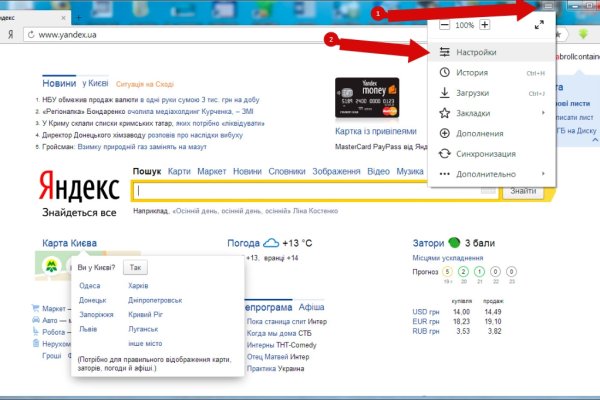Expand the Закладки submenu
The width and height of the screenshot is (600, 400).
tap(478, 113)
